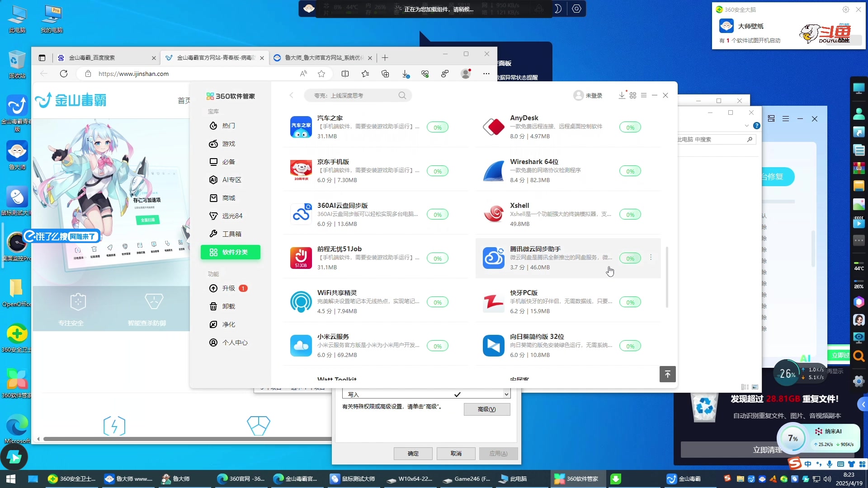
Task: Open AI专区 in the sidebar
Action: pyautogui.click(x=231, y=180)
